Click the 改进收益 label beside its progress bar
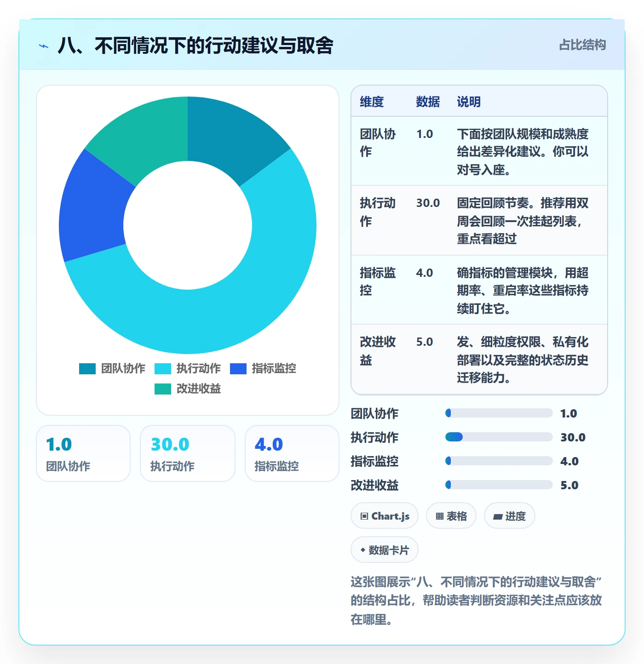The height and width of the screenshot is (664, 644). click(374, 485)
